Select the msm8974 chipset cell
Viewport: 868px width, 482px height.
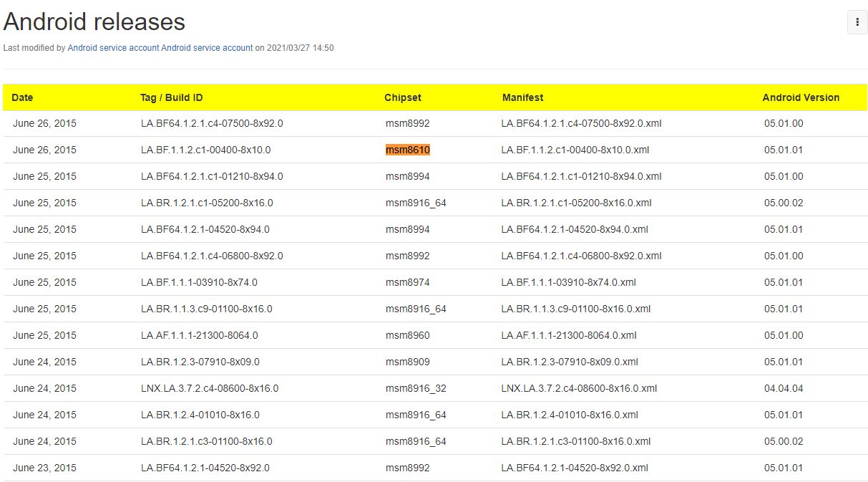click(x=408, y=282)
